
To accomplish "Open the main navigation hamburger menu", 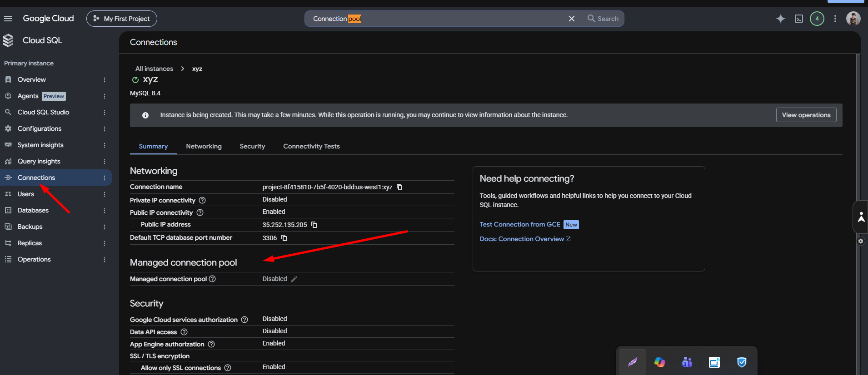I will [x=8, y=19].
